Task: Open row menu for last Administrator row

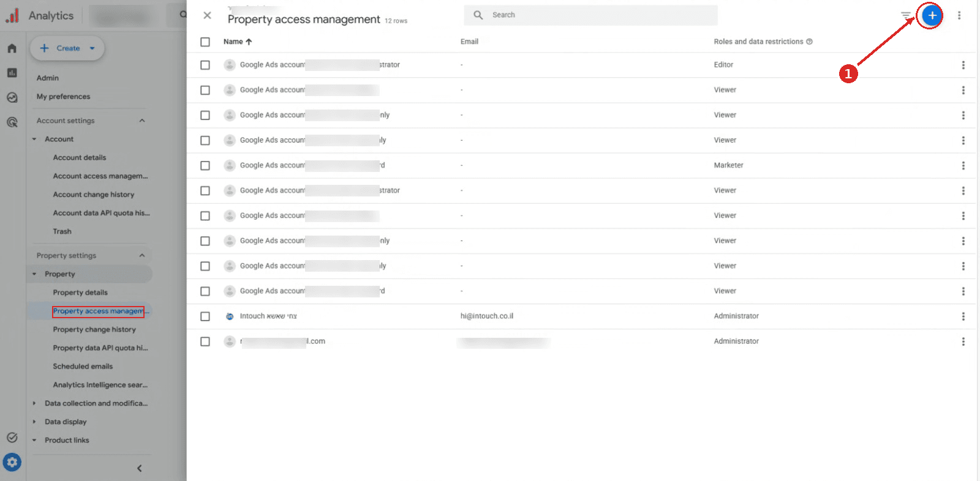Action: pyautogui.click(x=963, y=341)
